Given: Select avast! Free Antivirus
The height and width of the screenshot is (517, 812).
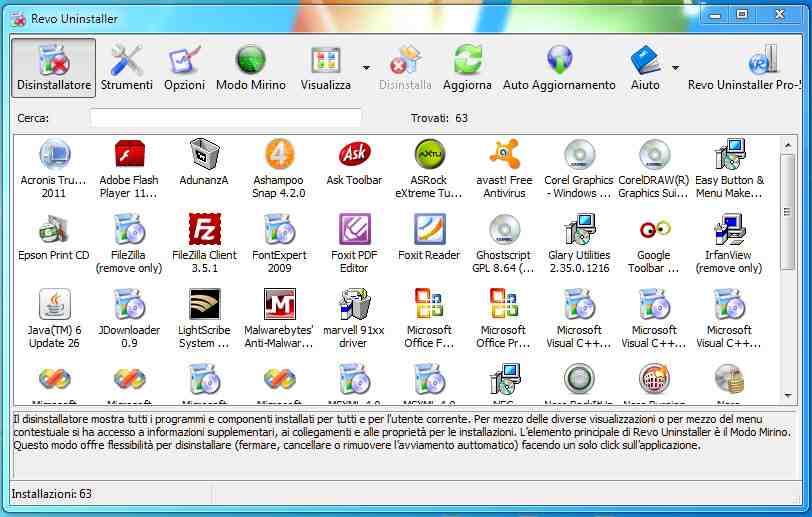Looking at the screenshot, I should point(504,169).
